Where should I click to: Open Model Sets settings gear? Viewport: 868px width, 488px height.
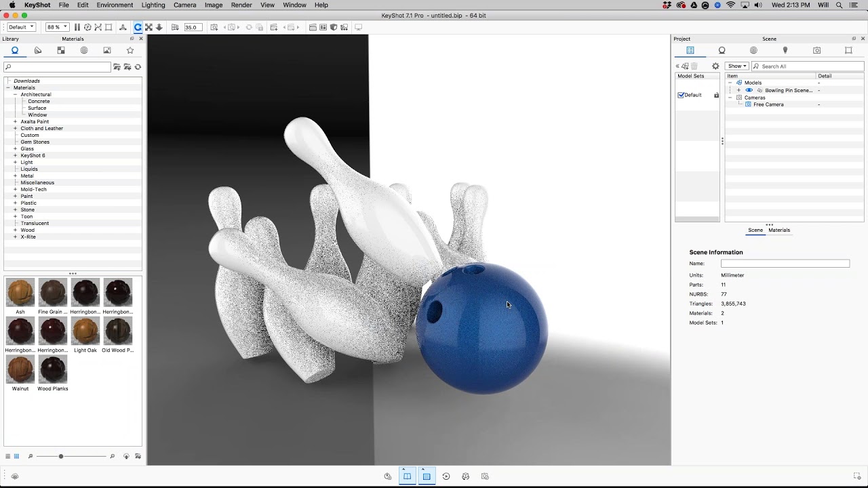[x=715, y=66]
